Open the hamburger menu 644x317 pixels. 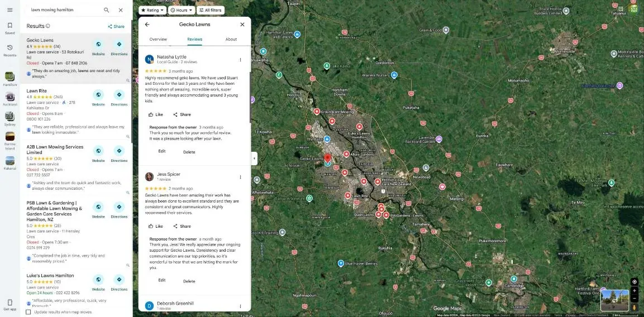tap(10, 10)
